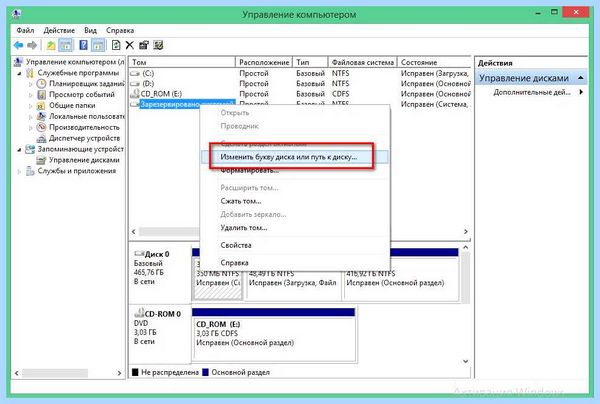Click right arrow of volume list scrollbar

[466, 231]
